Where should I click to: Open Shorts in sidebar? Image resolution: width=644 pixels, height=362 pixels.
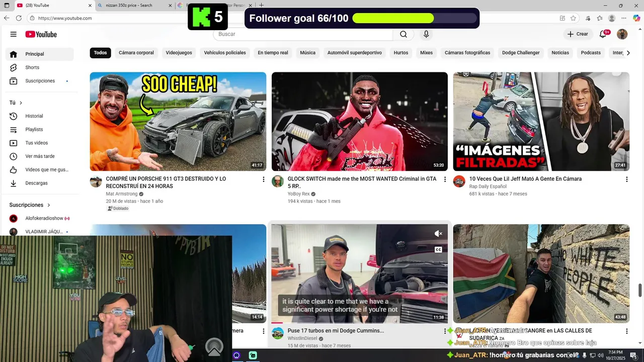[x=40, y=67]
